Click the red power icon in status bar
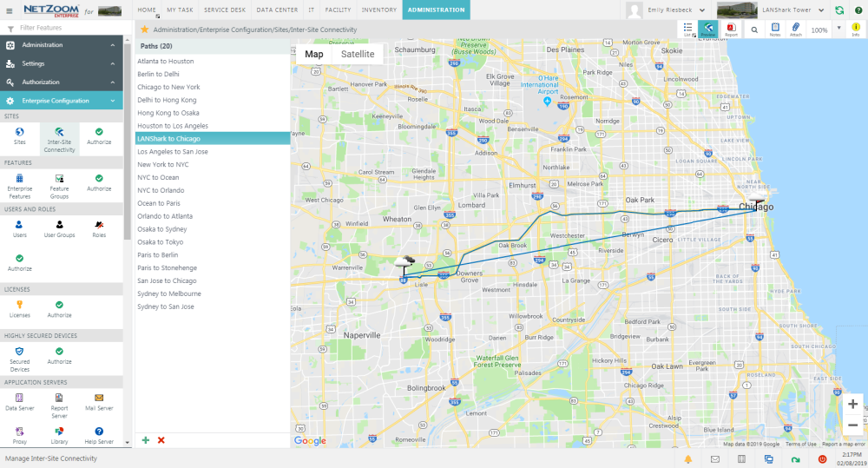Viewport: 868px width, 468px height. [822, 459]
